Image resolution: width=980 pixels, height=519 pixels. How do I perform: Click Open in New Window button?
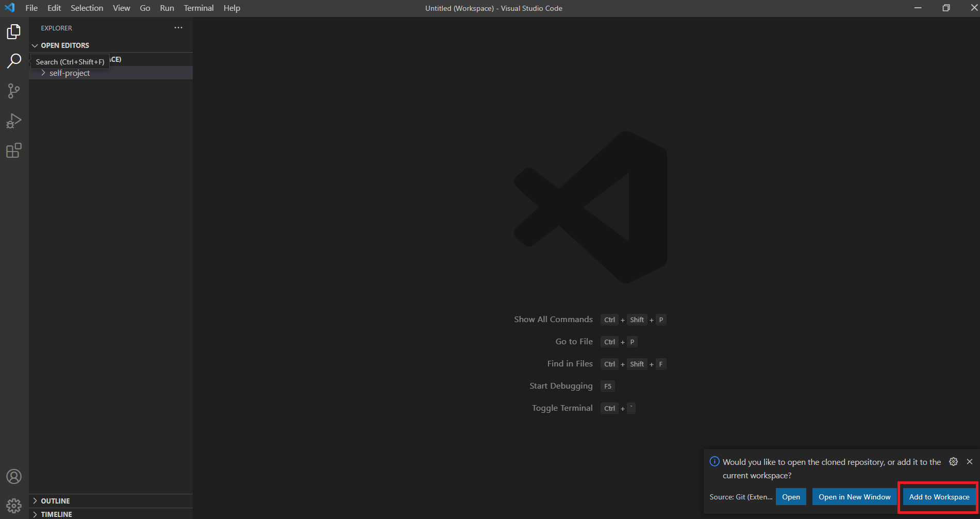click(854, 497)
